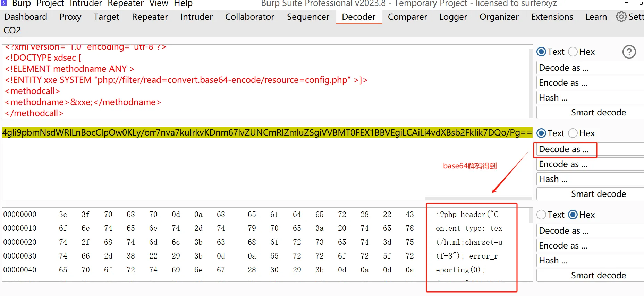The height and width of the screenshot is (296, 644).
Task: Click the '<!DOCTYPE xdsec [' line
Action: (43, 58)
